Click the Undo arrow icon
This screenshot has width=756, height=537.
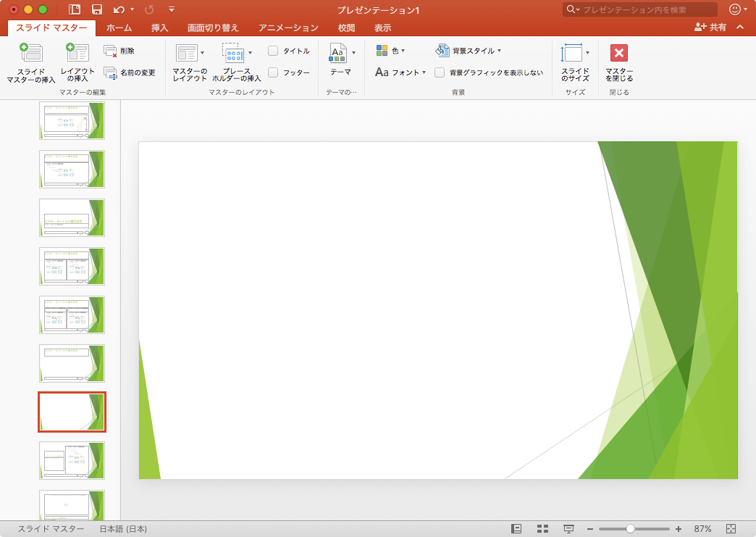119,9
